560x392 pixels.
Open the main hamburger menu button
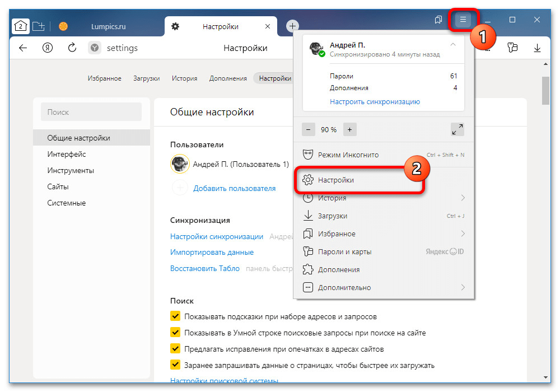[x=463, y=19]
